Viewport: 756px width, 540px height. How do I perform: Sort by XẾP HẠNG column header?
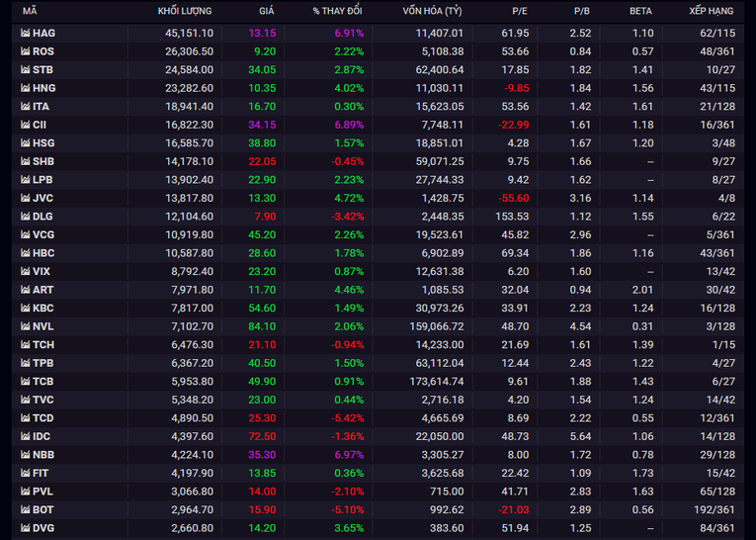[x=711, y=11]
